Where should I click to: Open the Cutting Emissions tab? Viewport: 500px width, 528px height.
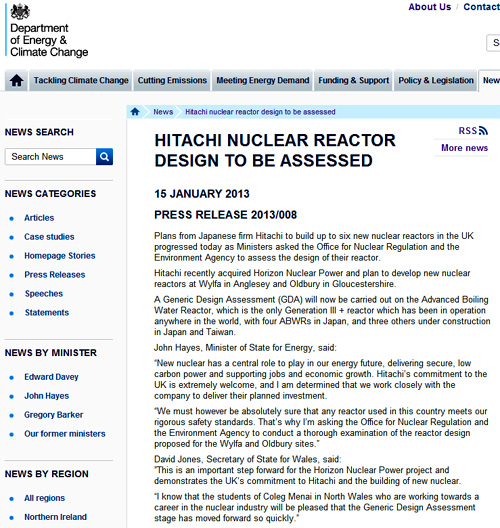[172, 80]
